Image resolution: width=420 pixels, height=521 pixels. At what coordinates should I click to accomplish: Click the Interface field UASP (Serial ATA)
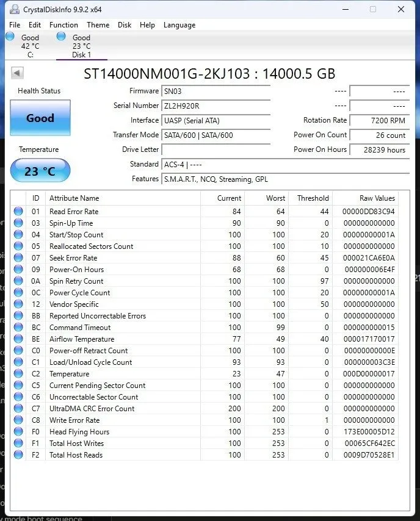coord(216,121)
